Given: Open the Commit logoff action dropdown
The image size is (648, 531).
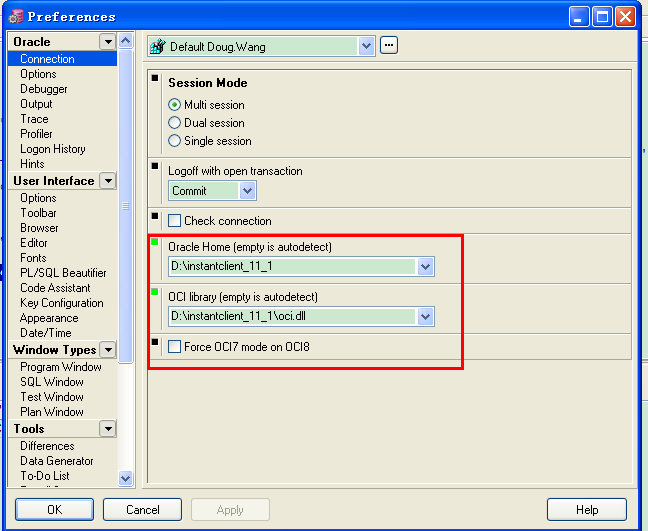Looking at the screenshot, I should (247, 190).
